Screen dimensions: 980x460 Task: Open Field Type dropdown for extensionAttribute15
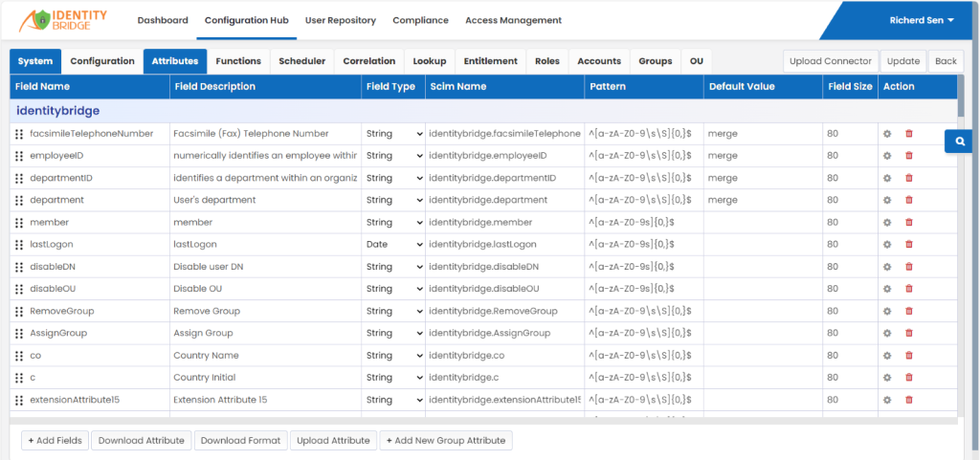click(393, 400)
